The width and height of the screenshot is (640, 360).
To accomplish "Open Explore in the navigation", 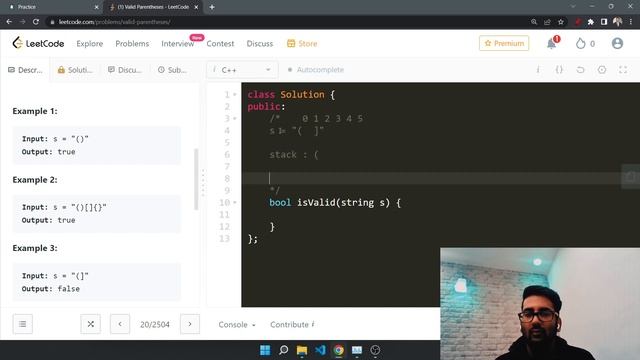I will (x=89, y=43).
